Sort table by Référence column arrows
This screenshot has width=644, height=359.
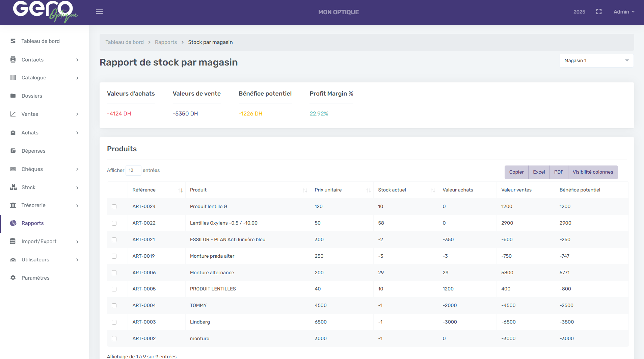[x=180, y=190]
